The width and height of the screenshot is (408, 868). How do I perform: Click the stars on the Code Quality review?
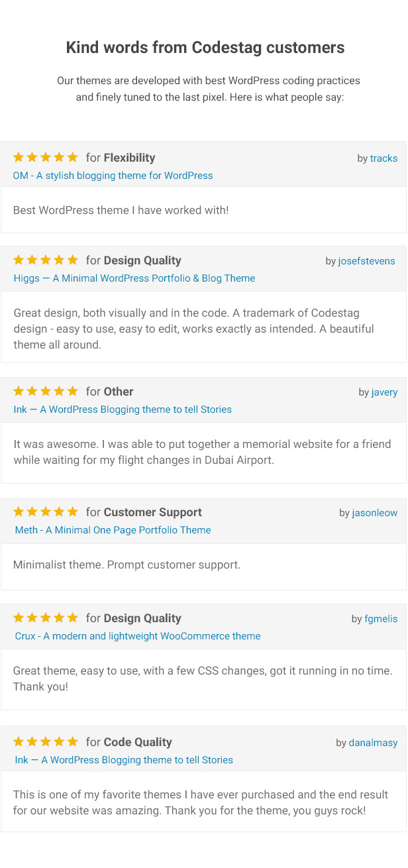point(46,741)
